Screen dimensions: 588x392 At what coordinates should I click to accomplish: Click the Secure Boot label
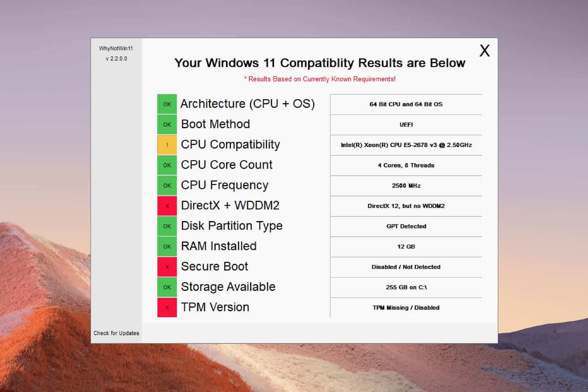coord(214,267)
